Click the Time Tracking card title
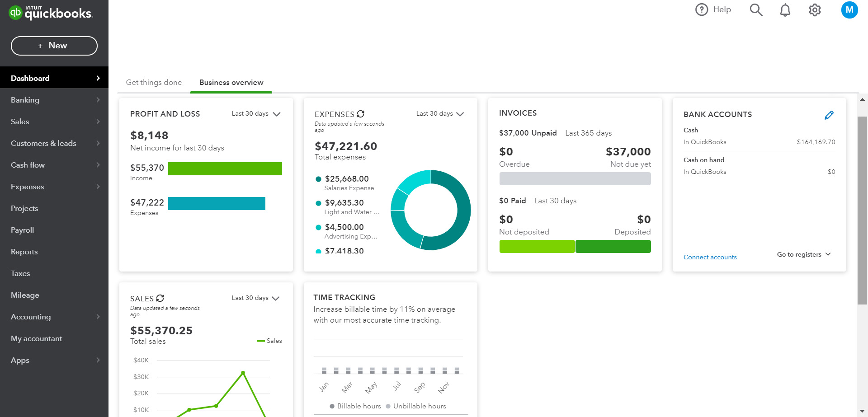868x417 pixels. (x=344, y=297)
